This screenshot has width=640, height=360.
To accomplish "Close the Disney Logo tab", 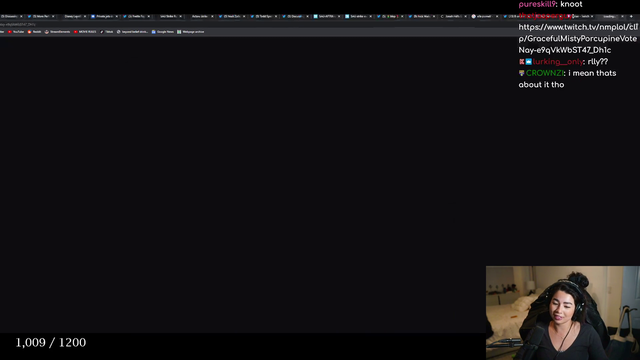I will [85, 16].
